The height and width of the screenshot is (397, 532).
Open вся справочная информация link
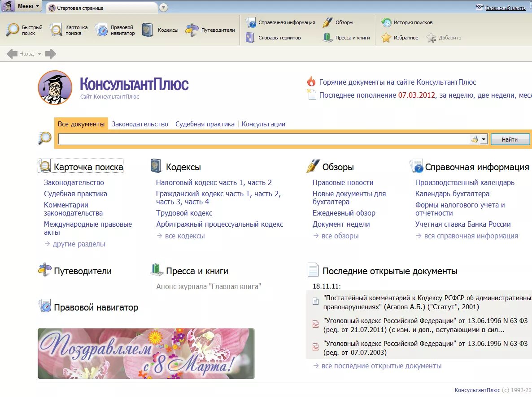(471, 236)
